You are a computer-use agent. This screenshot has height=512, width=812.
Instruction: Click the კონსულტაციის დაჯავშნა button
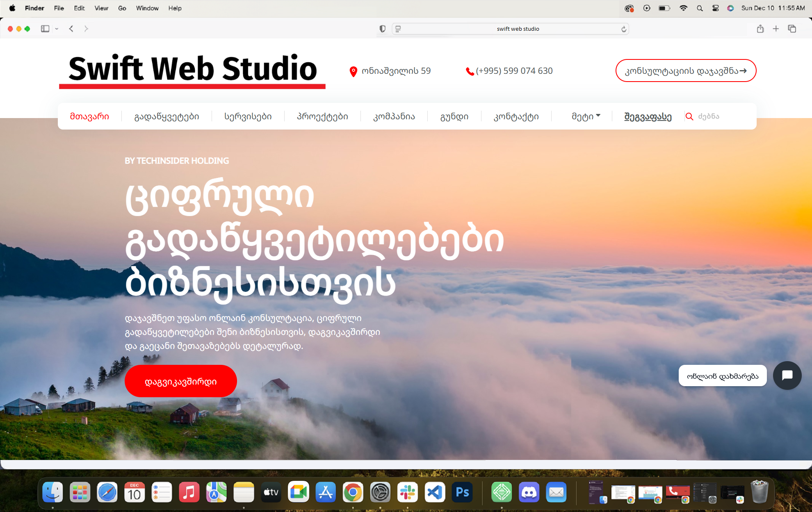(686, 71)
